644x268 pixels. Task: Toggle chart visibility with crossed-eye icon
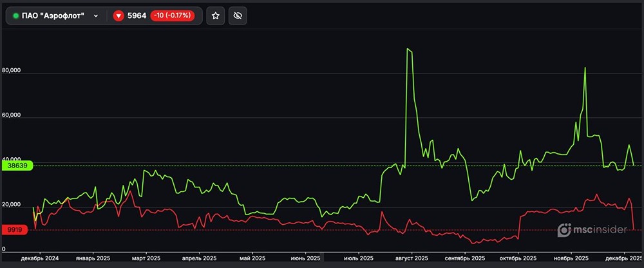coord(238,15)
